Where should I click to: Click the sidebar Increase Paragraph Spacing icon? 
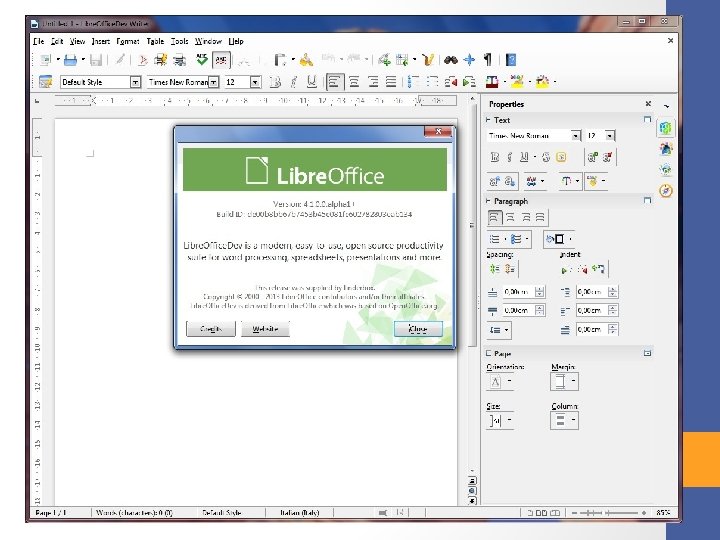tap(495, 269)
